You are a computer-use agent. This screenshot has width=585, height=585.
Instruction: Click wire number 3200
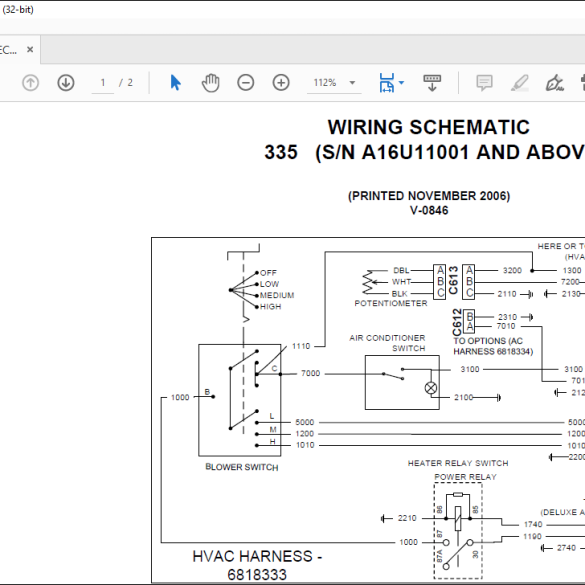coord(512,270)
